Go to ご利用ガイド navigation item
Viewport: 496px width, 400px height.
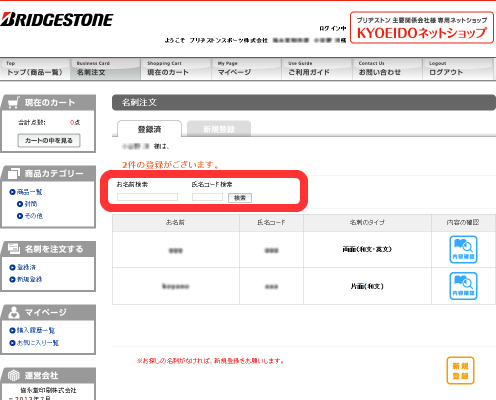(x=317, y=69)
